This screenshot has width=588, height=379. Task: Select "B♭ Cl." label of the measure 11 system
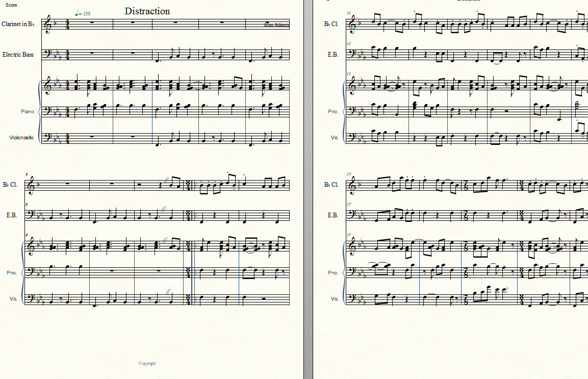click(331, 24)
